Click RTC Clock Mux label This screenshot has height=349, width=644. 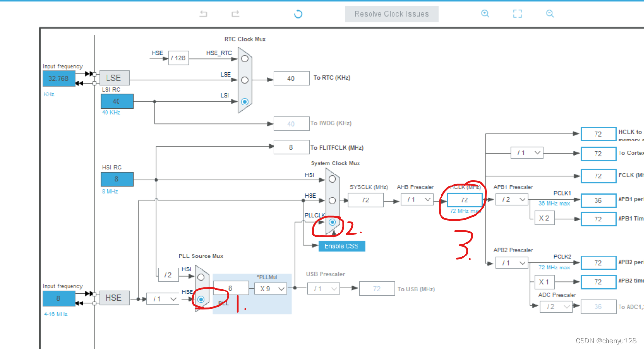(x=245, y=39)
